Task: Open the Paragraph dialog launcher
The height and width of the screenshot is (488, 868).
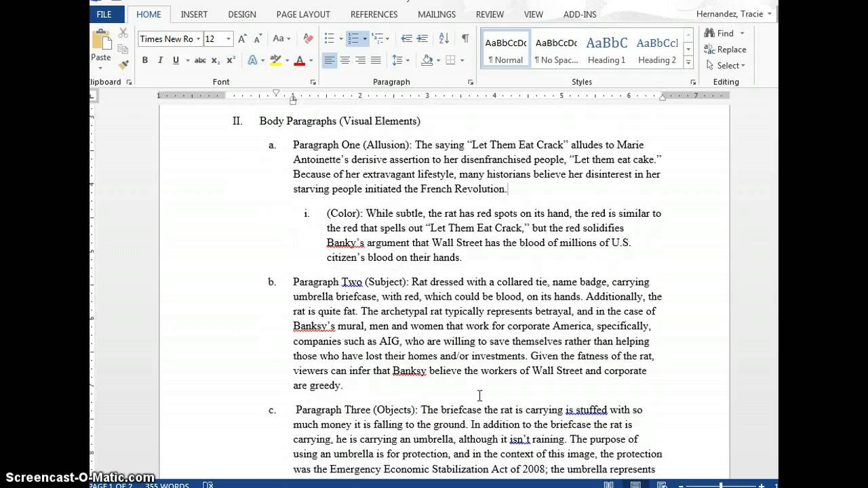Action: [471, 82]
